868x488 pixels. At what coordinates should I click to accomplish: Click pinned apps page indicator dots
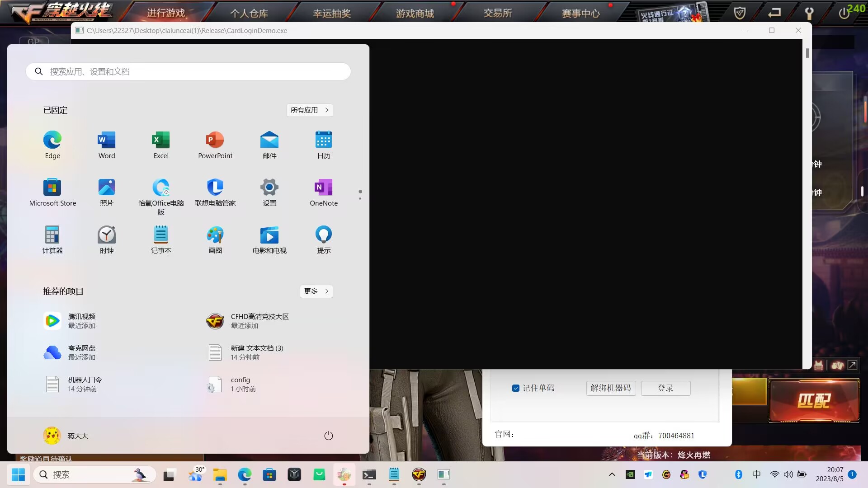tap(360, 195)
